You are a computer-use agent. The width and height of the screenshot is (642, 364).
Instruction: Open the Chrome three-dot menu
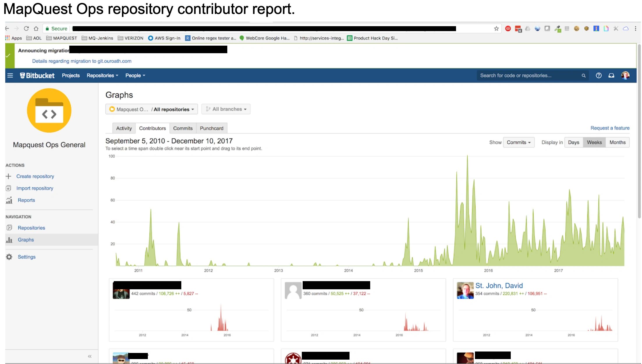pyautogui.click(x=636, y=28)
